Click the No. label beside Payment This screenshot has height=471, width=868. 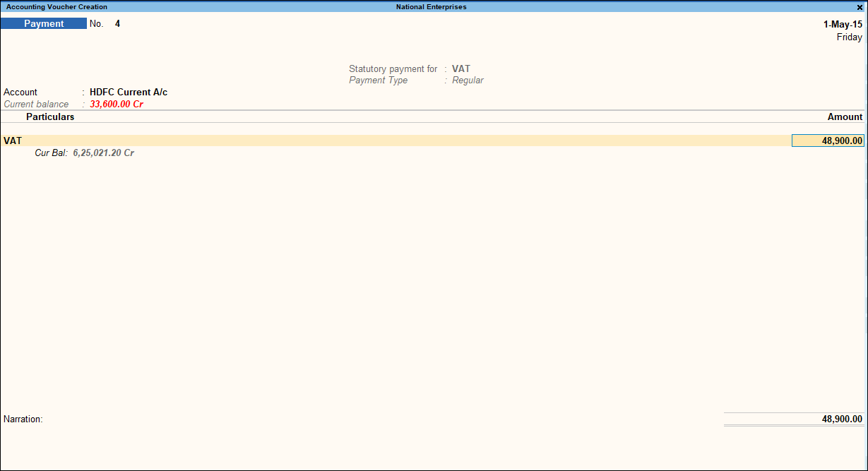[96, 23]
